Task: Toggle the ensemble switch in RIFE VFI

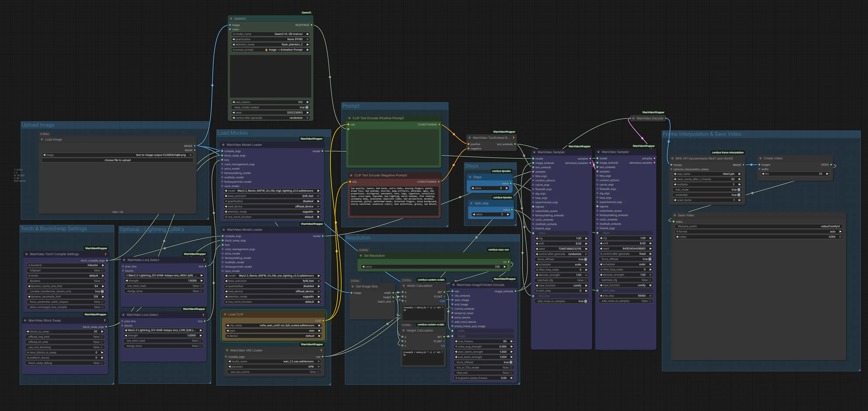Action: [x=739, y=195]
